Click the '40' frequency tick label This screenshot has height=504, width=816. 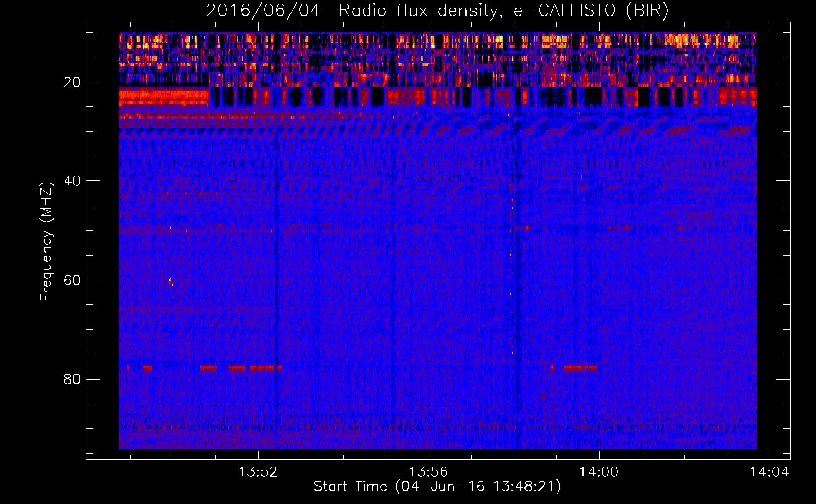[72, 181]
